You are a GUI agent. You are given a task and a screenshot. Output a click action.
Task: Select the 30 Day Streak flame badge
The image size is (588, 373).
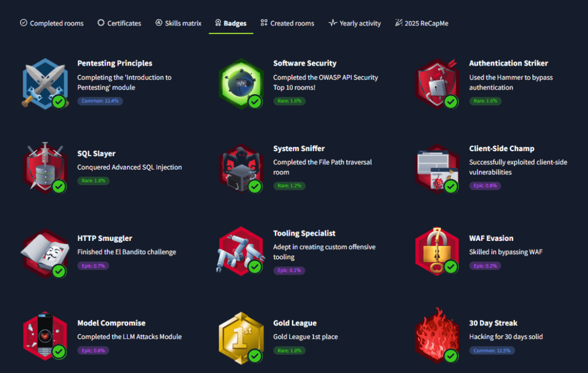437,336
